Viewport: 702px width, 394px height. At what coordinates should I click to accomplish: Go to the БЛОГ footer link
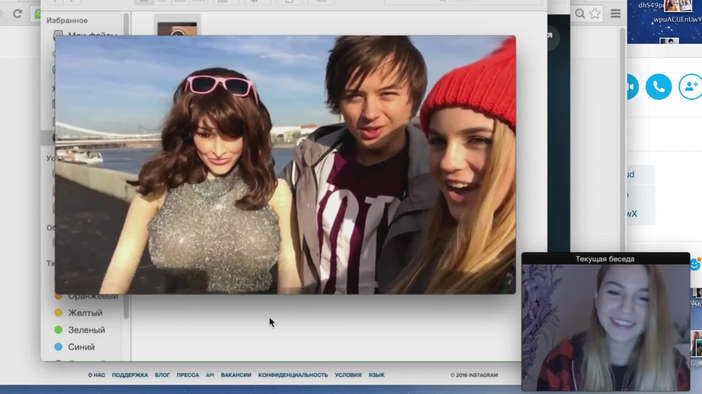click(162, 375)
